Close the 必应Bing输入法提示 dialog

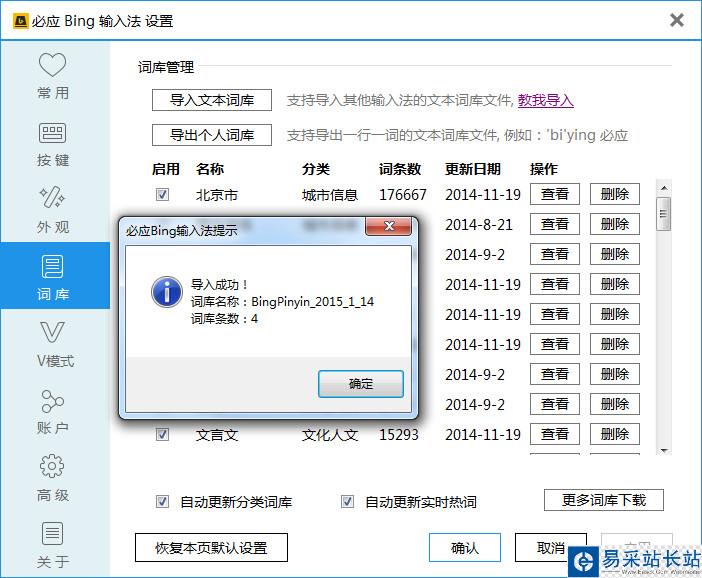[x=388, y=226]
